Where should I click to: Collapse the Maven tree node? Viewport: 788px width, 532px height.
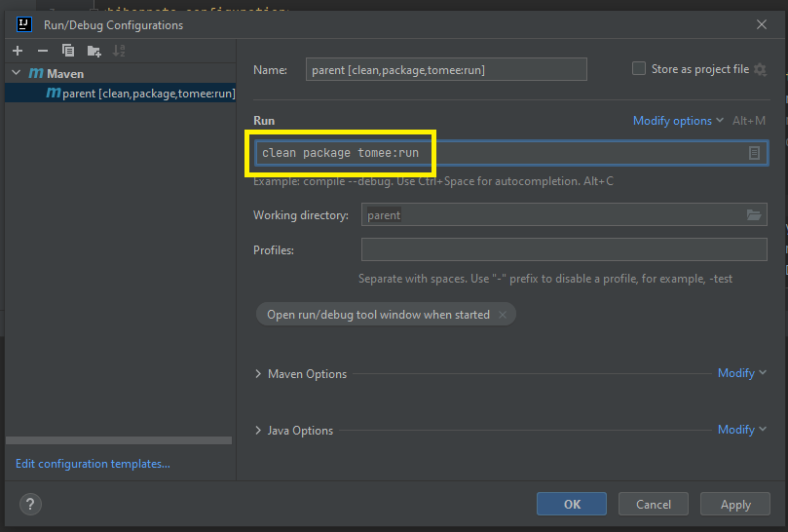pyautogui.click(x=17, y=73)
